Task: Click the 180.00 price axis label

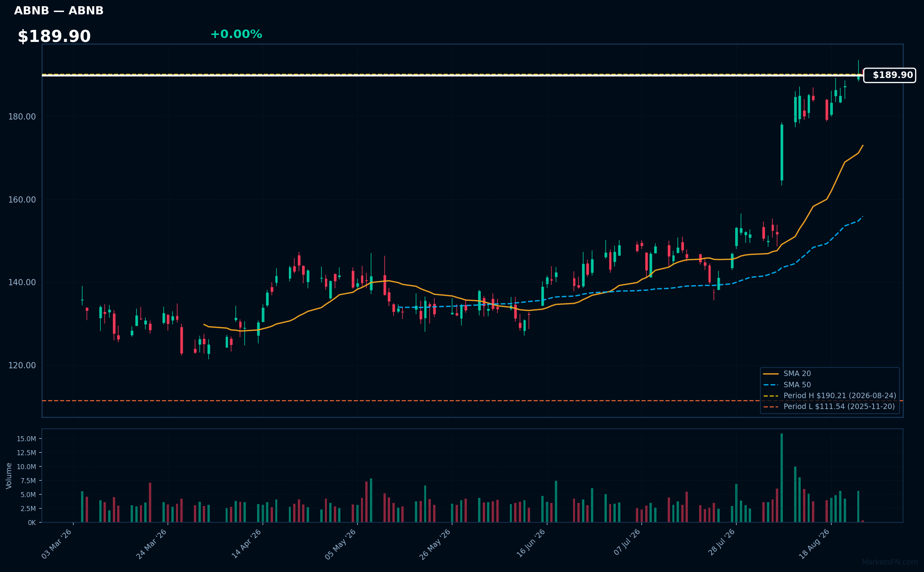Action: coord(22,117)
